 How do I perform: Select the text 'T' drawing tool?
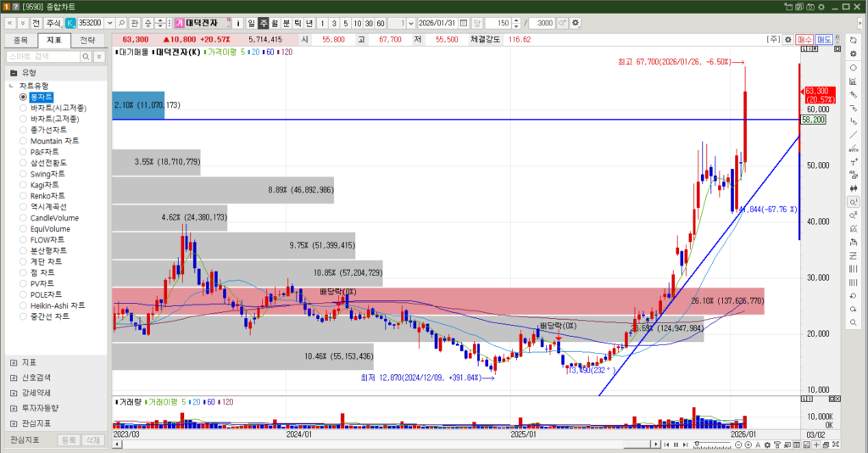[853, 162]
